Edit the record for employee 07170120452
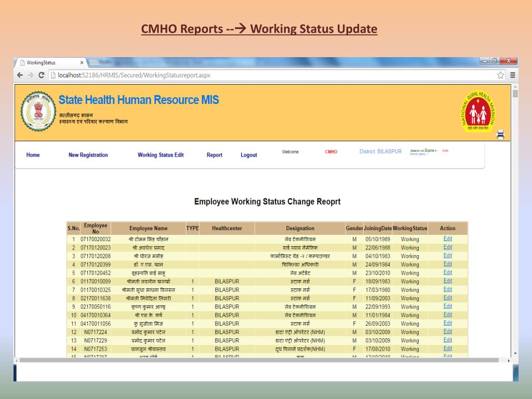The image size is (532, 399). (447, 272)
